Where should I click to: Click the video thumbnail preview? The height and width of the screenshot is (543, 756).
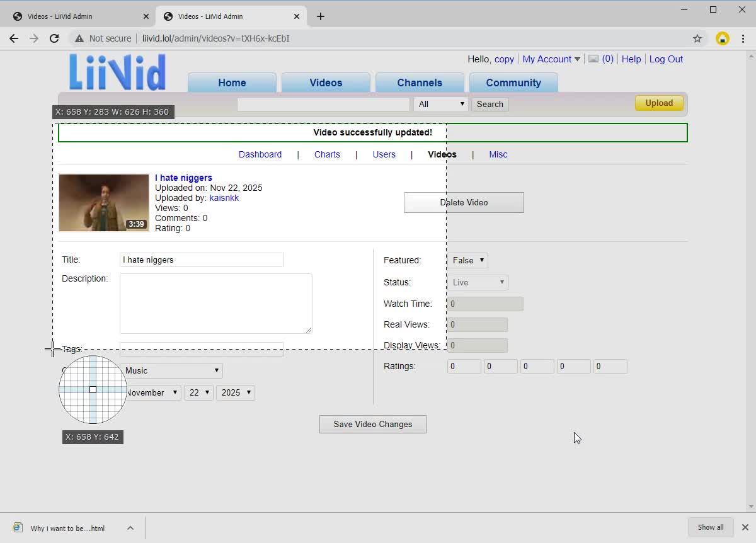coord(103,202)
